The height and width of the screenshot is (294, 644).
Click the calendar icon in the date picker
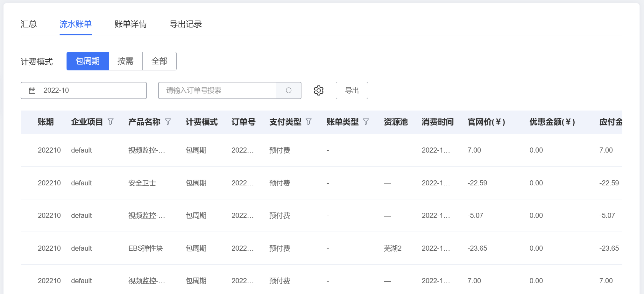point(32,90)
